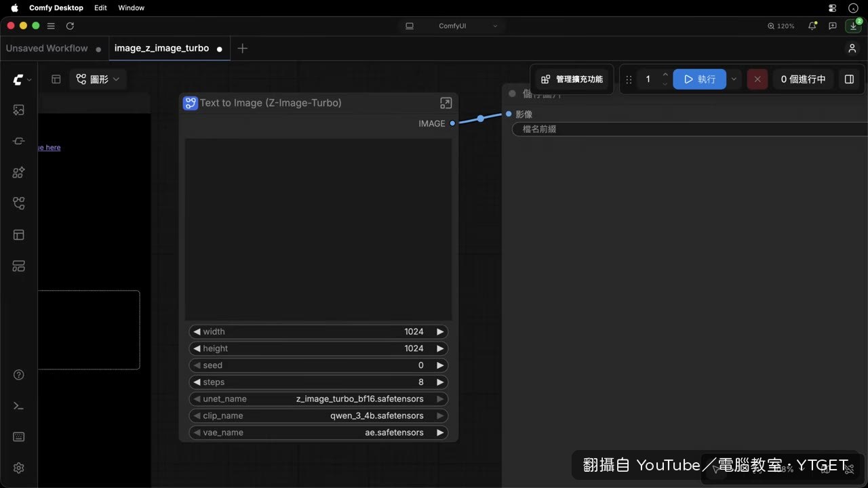Open the help question-mark icon
Image resolution: width=868 pixels, height=488 pixels.
pos(18,375)
